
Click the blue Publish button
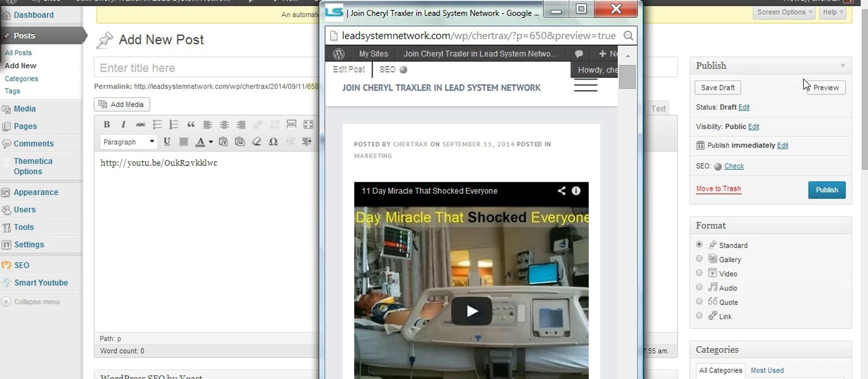(826, 190)
